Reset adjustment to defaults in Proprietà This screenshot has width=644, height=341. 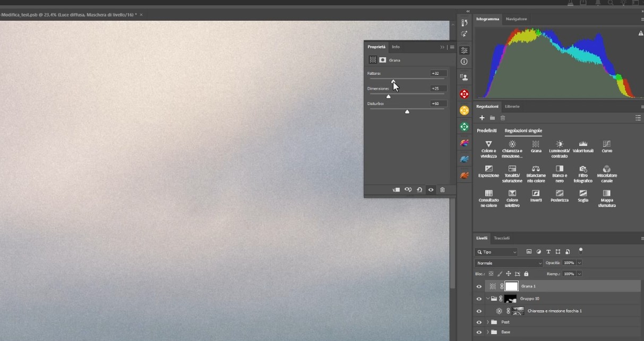click(x=419, y=190)
